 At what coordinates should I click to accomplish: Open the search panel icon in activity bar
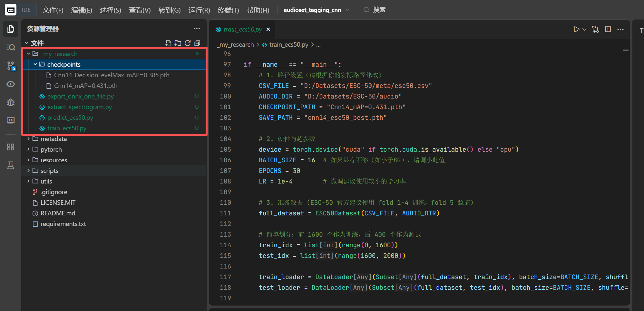[x=11, y=47]
